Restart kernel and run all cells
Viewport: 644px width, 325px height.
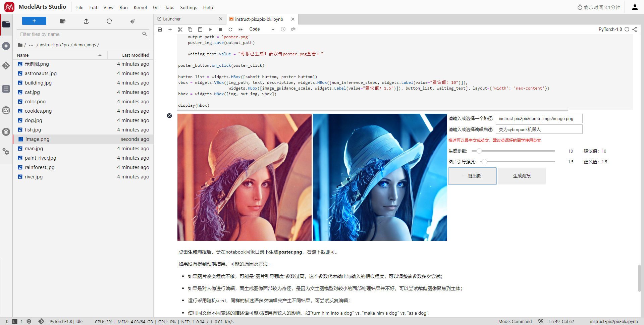tap(240, 30)
